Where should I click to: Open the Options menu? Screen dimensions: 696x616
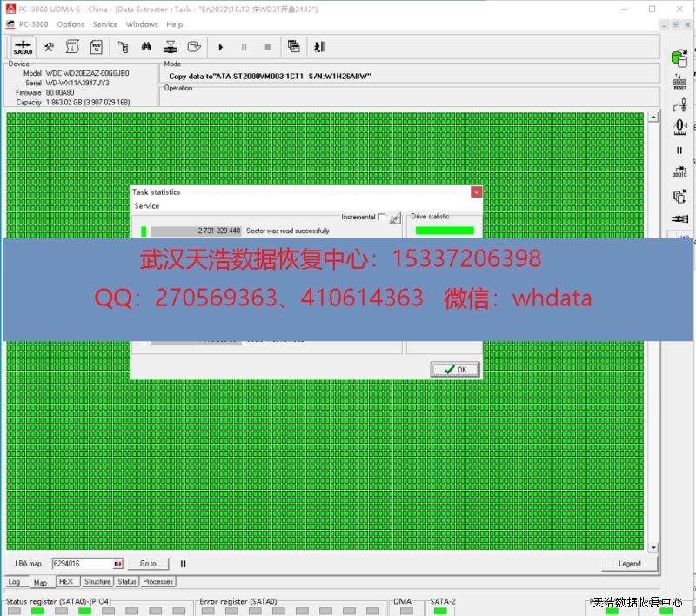(x=70, y=24)
